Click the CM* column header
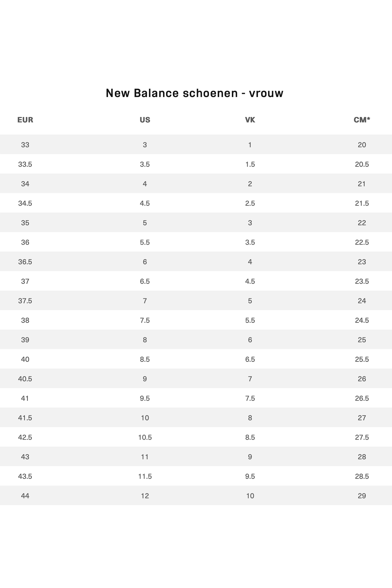392x588 pixels. tap(362, 120)
